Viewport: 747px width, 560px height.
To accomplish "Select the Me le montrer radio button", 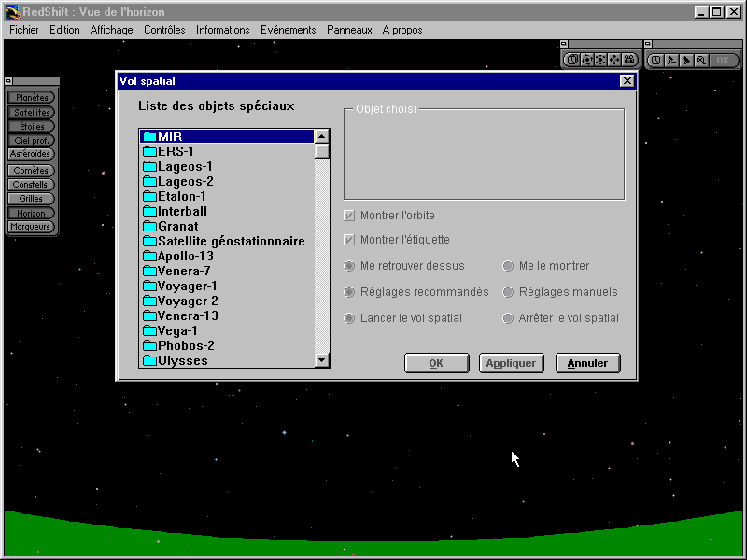I will 508,266.
